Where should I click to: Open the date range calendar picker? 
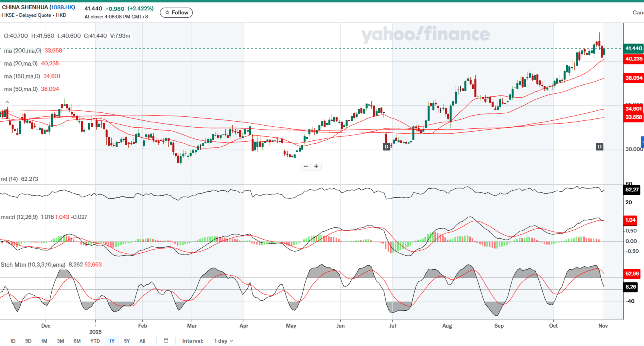coord(166,341)
